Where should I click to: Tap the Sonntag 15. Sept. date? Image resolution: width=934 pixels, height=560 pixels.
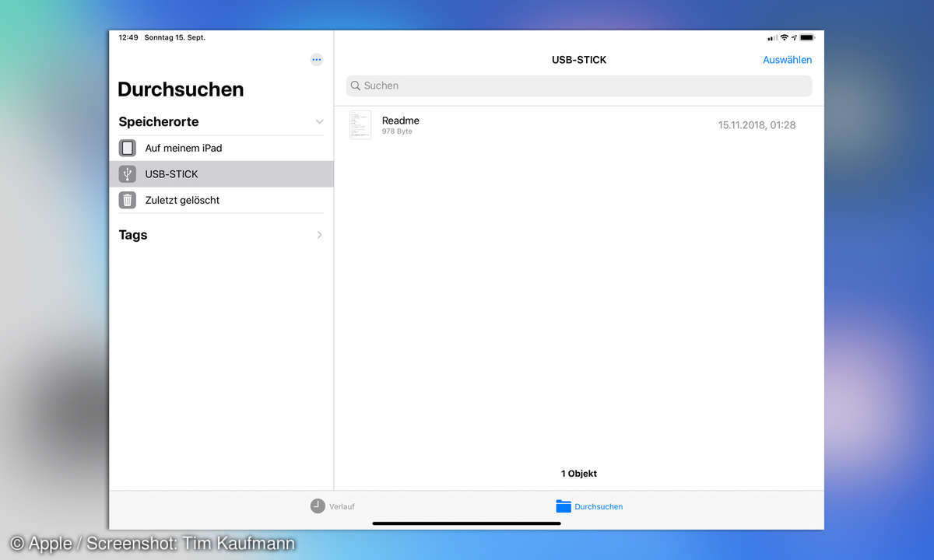click(175, 37)
